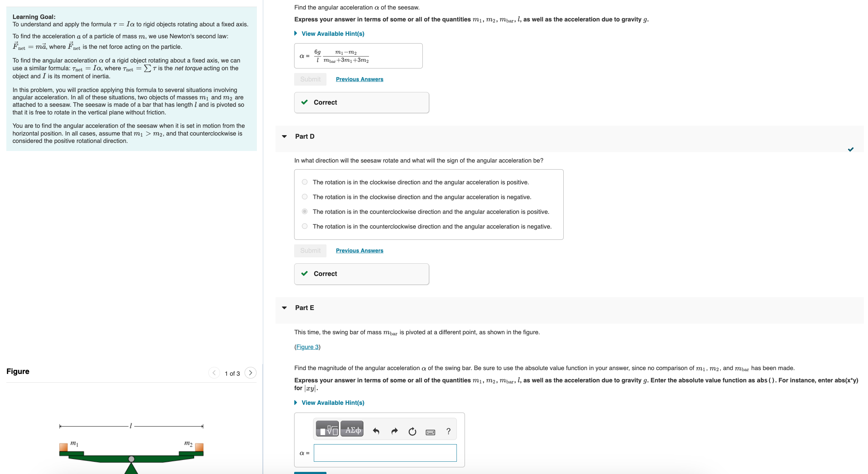868x474 pixels.
Task: Click Previous Answers under Part D
Action: tap(359, 250)
